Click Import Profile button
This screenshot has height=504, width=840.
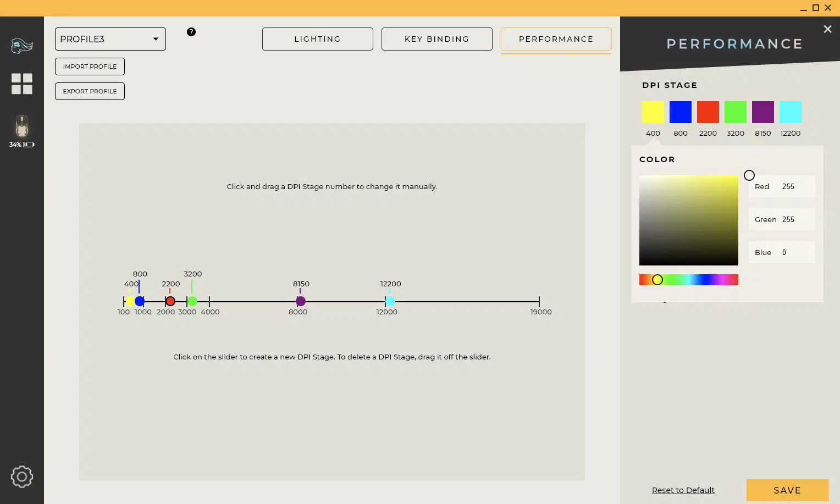point(90,67)
